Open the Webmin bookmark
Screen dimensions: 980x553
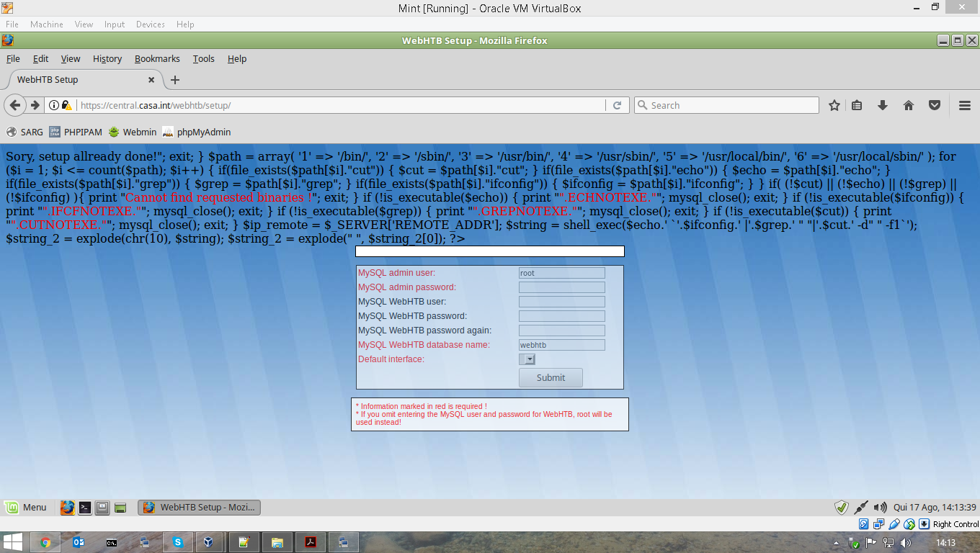coord(132,132)
